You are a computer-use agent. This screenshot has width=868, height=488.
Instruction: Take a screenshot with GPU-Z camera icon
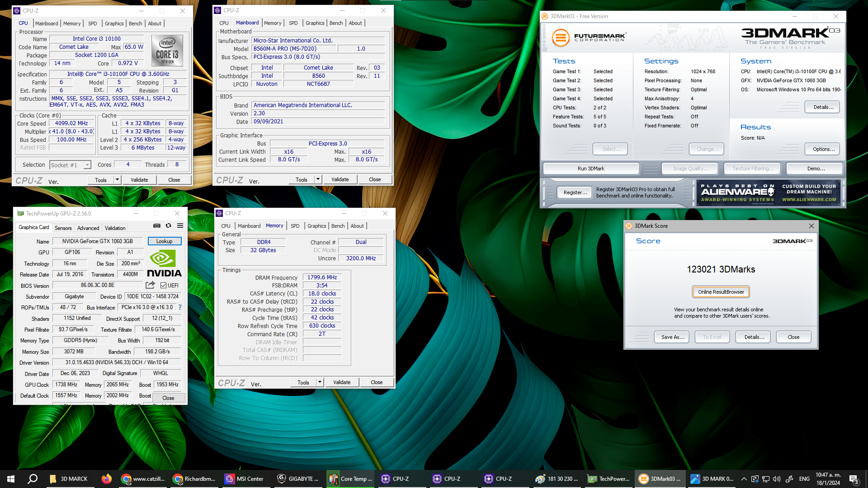point(157,225)
